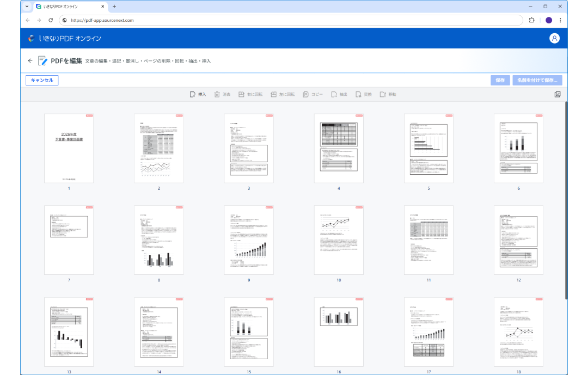The height and width of the screenshot is (375, 588).
Task: Select page 15 thumbnail
Action: click(249, 332)
